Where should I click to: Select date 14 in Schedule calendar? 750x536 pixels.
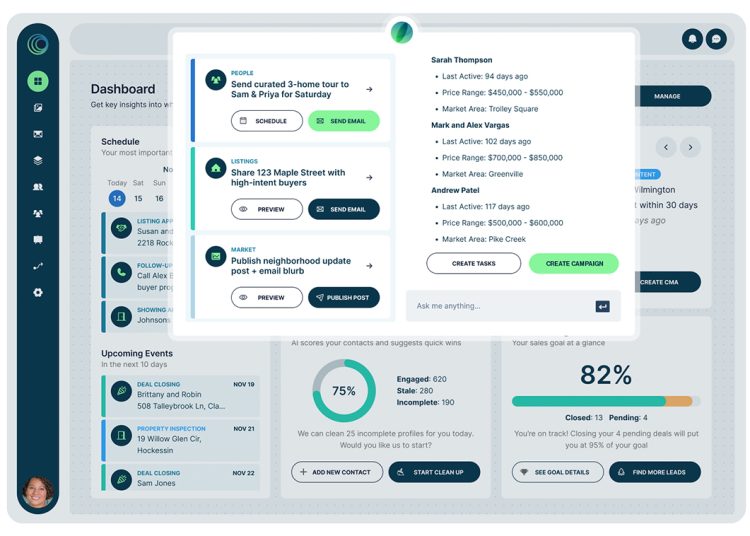117,198
